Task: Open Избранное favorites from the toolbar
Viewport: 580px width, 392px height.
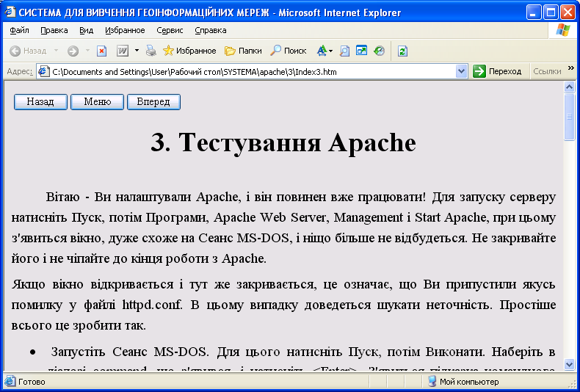Action: 189,51
